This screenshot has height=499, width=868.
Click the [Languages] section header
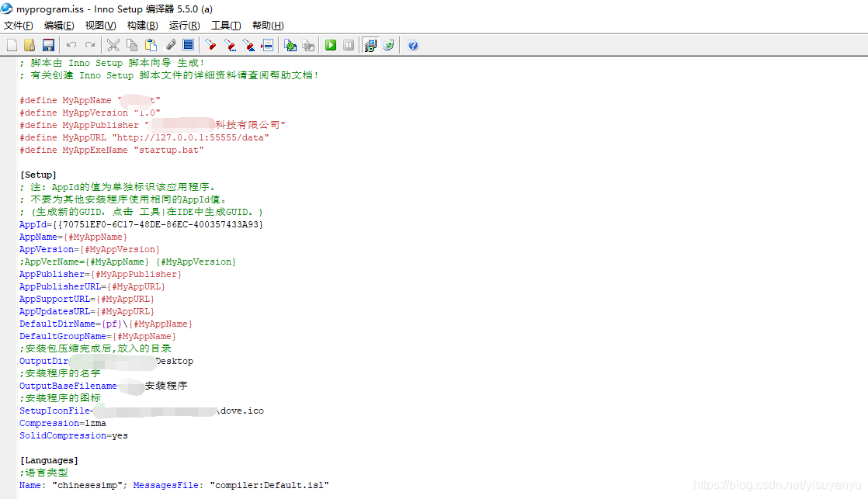49,460
